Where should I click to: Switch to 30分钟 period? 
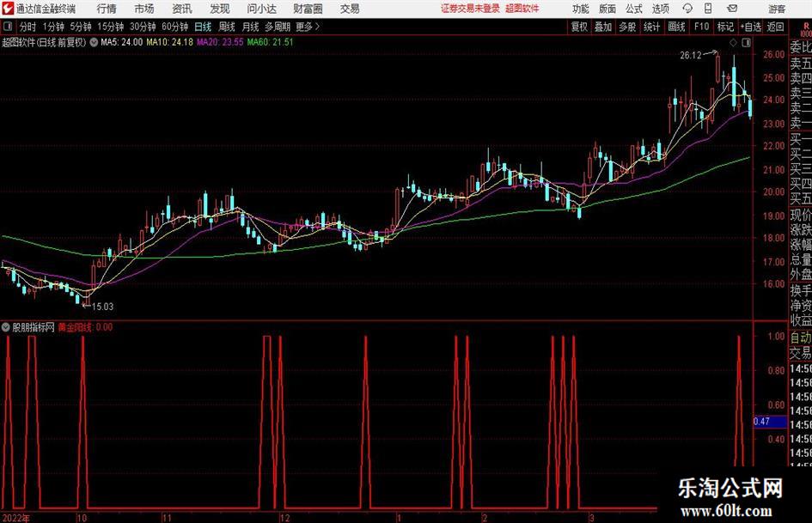click(143, 27)
